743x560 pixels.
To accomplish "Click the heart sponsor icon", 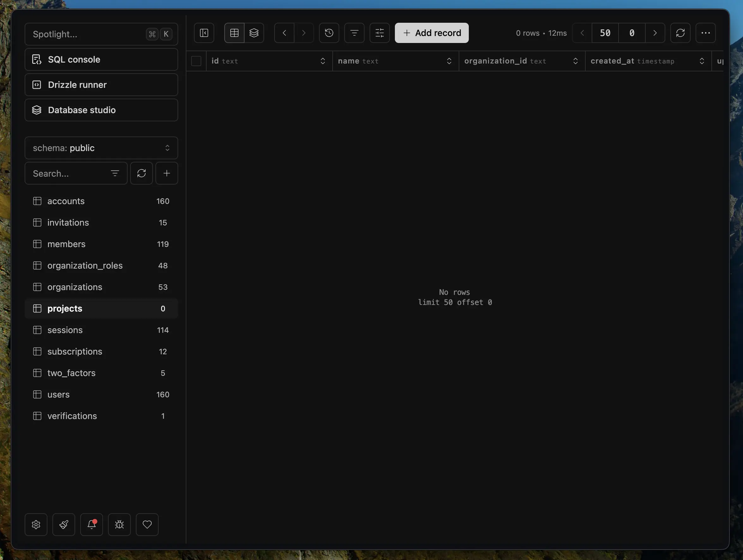I will click(x=147, y=524).
